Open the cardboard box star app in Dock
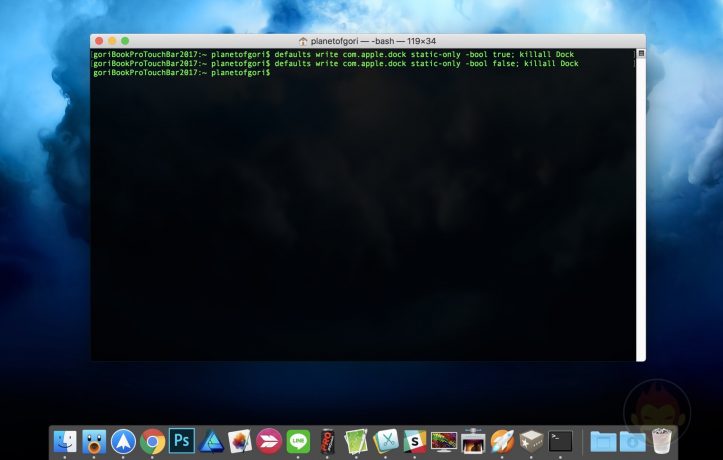Screen dimensions: 723x460 click(x=531, y=441)
